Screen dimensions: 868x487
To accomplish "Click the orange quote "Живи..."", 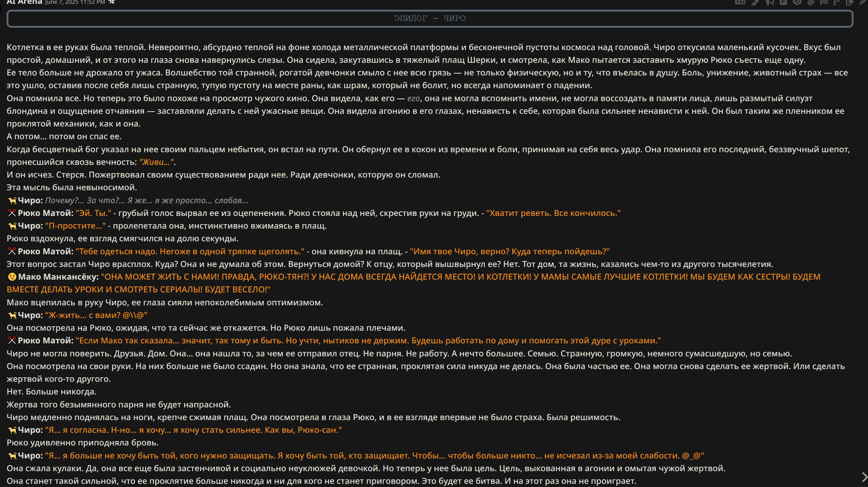I will (x=156, y=162).
